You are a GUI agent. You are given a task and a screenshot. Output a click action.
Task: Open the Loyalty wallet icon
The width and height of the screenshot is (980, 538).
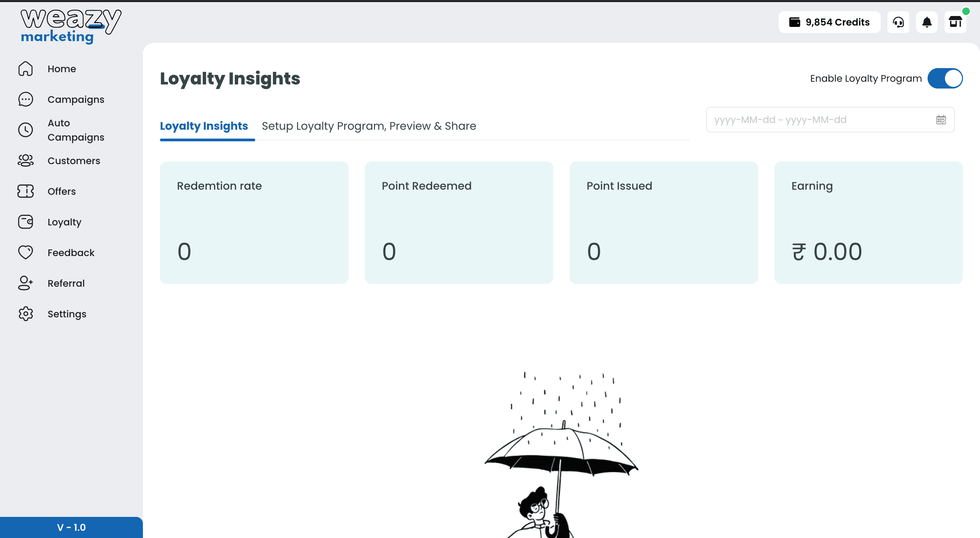[26, 222]
